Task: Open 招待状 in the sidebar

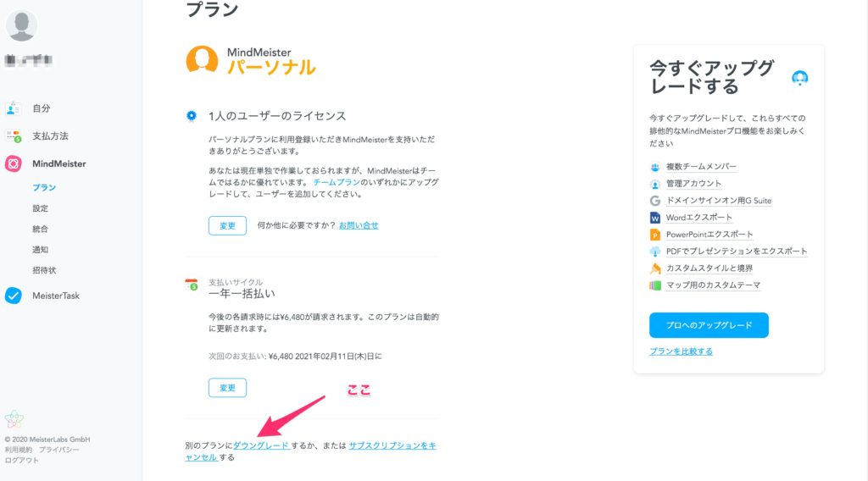Action: click(x=44, y=270)
